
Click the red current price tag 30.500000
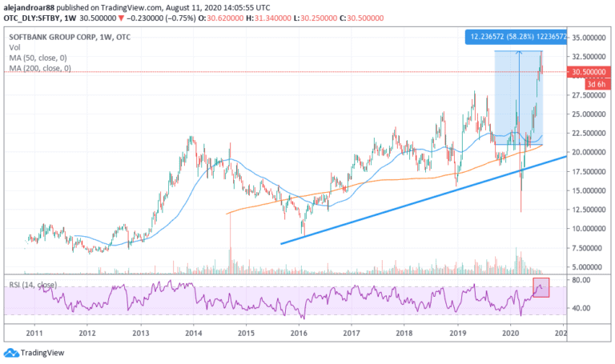coord(590,71)
